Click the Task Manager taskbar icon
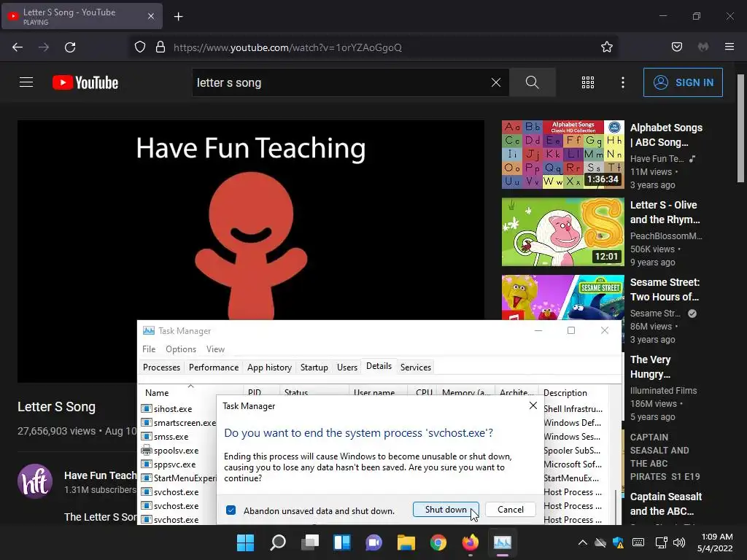 click(503, 542)
